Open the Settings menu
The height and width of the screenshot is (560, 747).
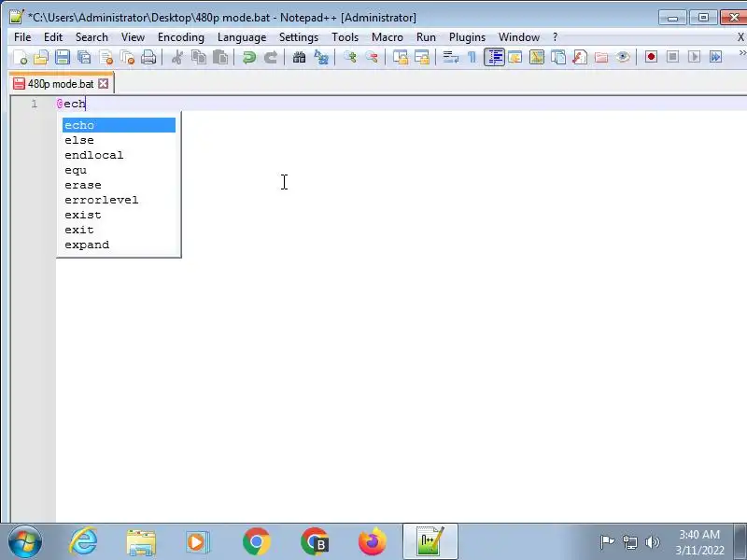point(299,37)
